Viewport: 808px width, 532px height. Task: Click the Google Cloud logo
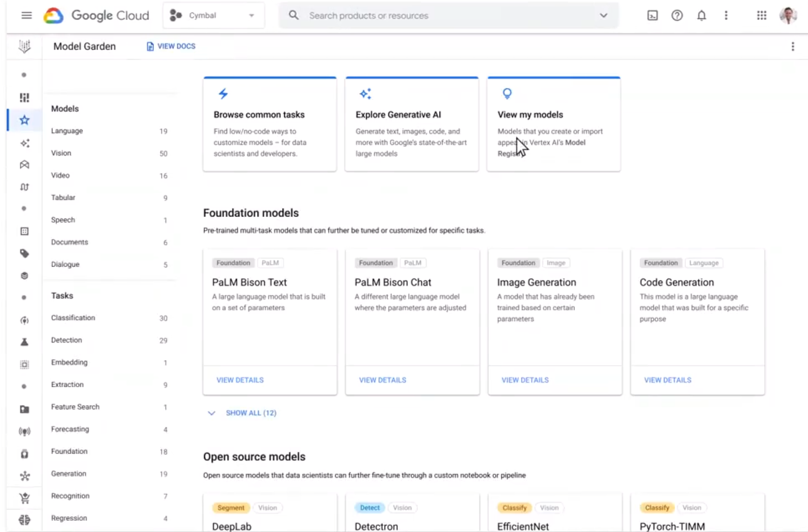(96, 16)
